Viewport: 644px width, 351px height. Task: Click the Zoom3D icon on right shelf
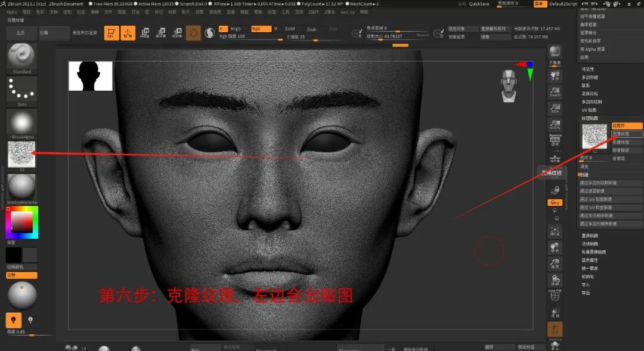pos(554,91)
